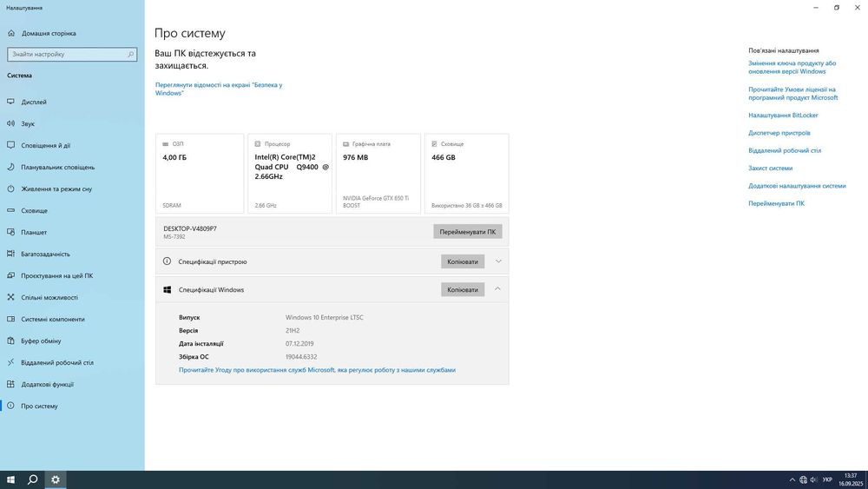Open Перейменувати ПК related link
Screen dimensions: 868x489
tap(777, 203)
